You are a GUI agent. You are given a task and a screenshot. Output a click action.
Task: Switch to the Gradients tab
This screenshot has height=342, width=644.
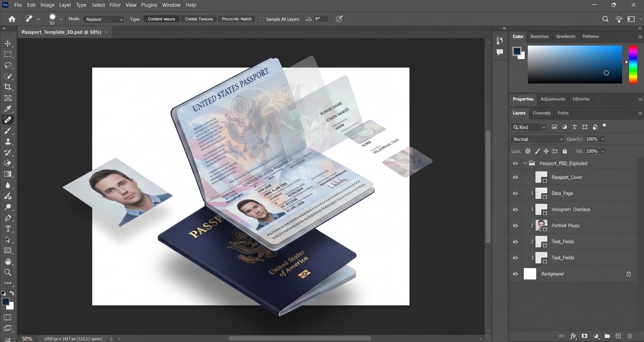566,36
